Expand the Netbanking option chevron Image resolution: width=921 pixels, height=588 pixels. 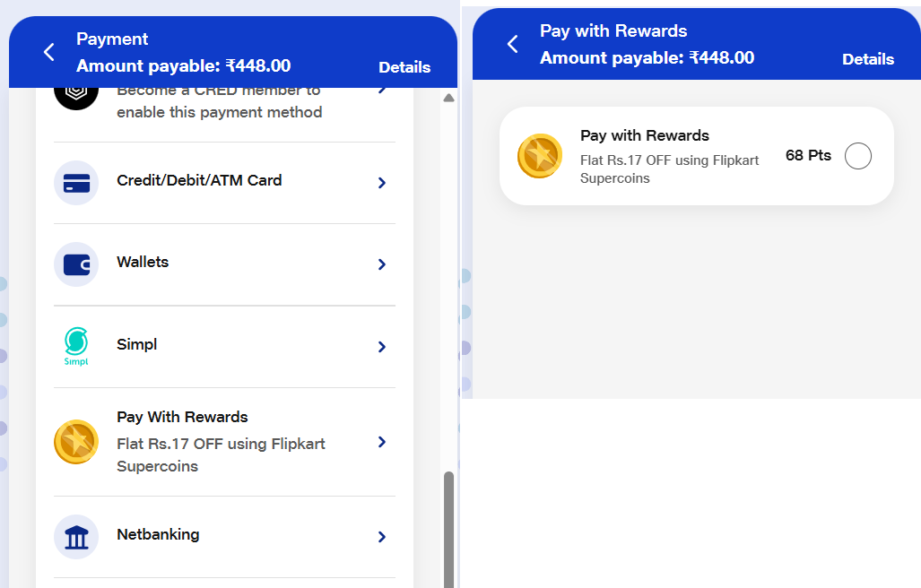[x=382, y=537]
